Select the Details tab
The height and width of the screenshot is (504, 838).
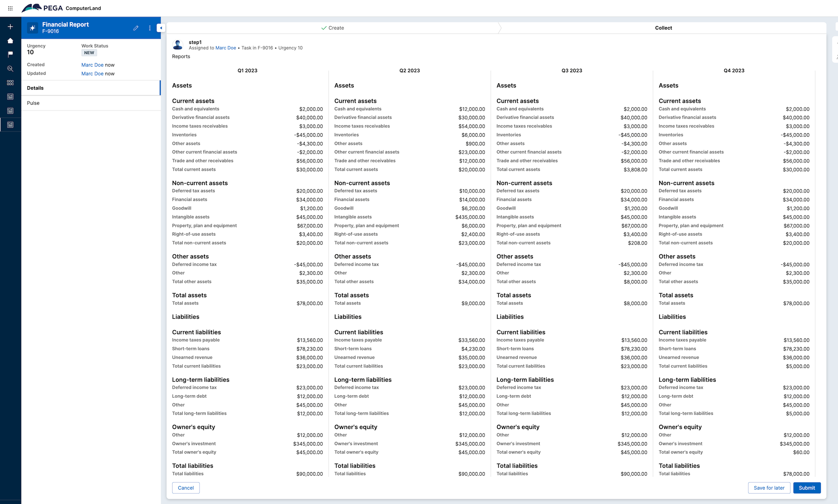[x=35, y=88]
